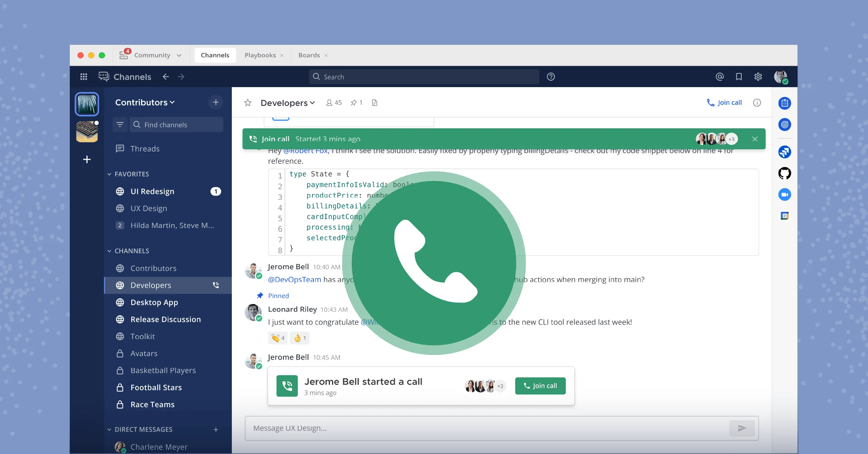
Task: Go back with the left arrow
Action: click(166, 77)
